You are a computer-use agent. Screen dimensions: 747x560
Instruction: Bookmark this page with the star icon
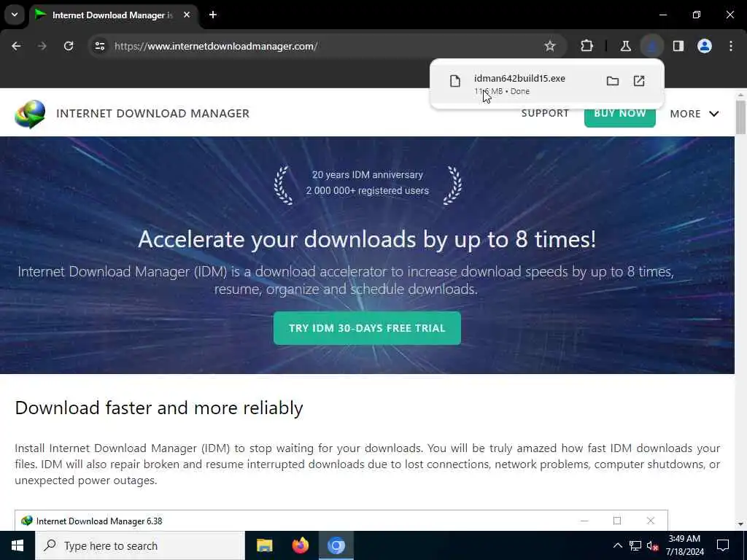550,46
